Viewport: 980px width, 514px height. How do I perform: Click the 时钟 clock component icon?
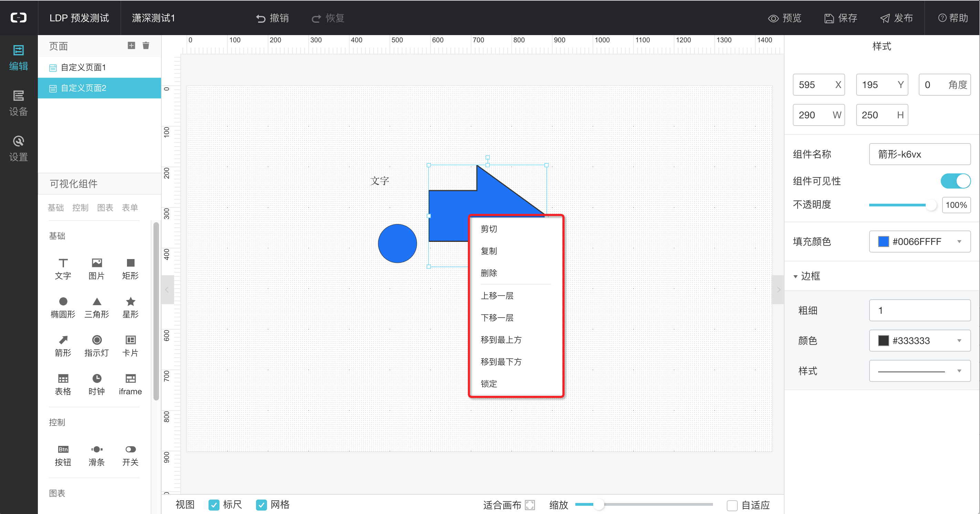(97, 378)
